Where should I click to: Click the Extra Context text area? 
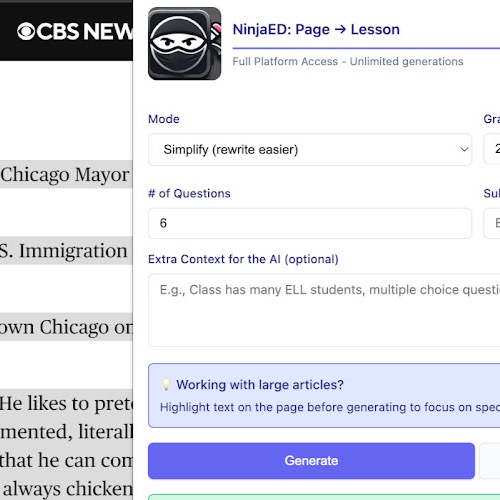point(324,310)
